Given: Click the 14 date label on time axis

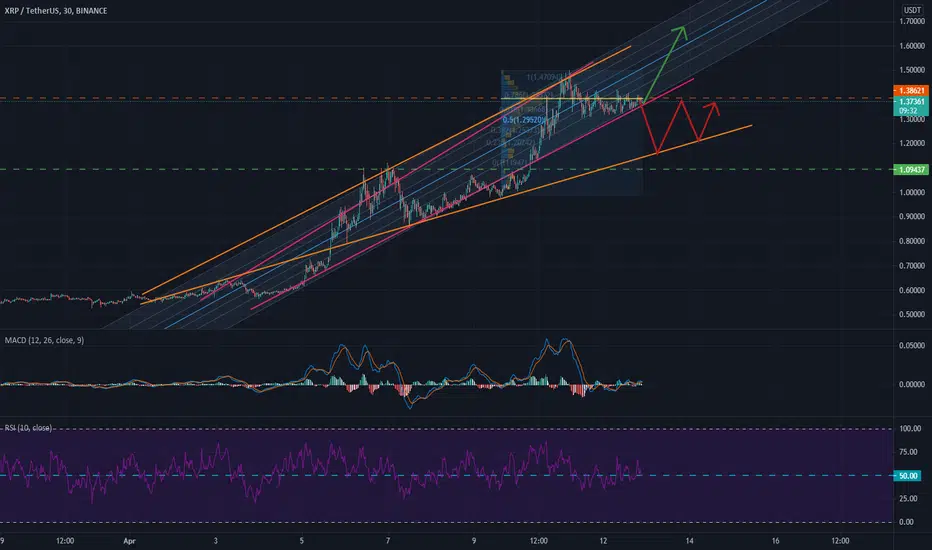Looking at the screenshot, I should tap(689, 541).
